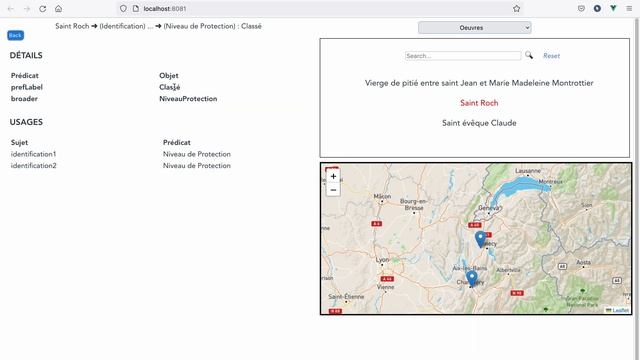Click the Classé object value
The image size is (640, 360).
[169, 87]
